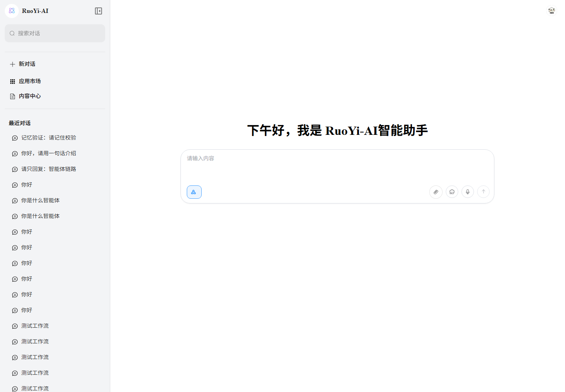
Task: Start a new chat via 新对话
Action: click(x=55, y=64)
